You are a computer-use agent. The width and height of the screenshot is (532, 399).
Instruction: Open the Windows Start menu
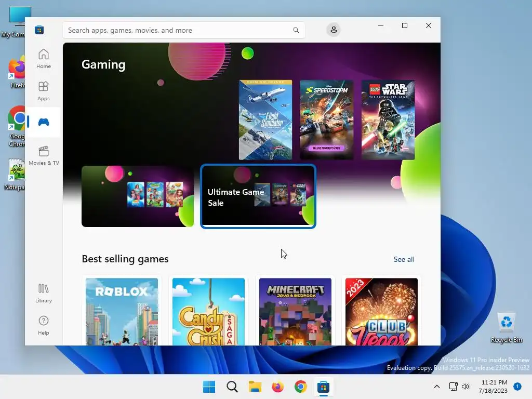209,387
